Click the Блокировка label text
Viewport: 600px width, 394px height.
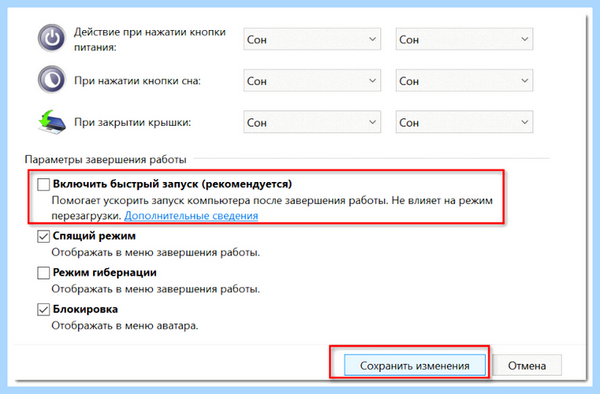(x=85, y=309)
